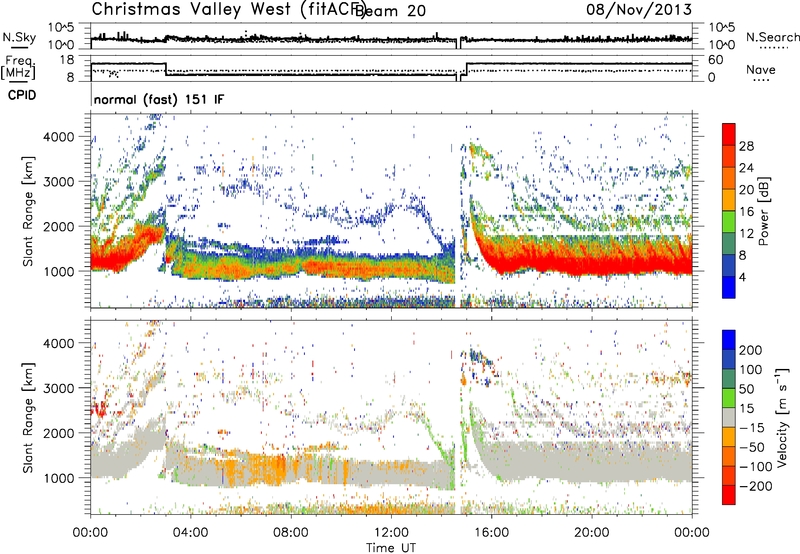This screenshot has width=800, height=554.
Task: Click the 'Velocity [m s-1]' colorbar label
Action: point(781,417)
